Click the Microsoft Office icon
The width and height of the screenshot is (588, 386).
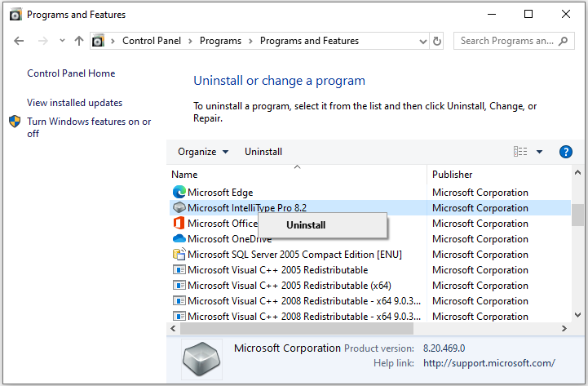click(x=179, y=223)
